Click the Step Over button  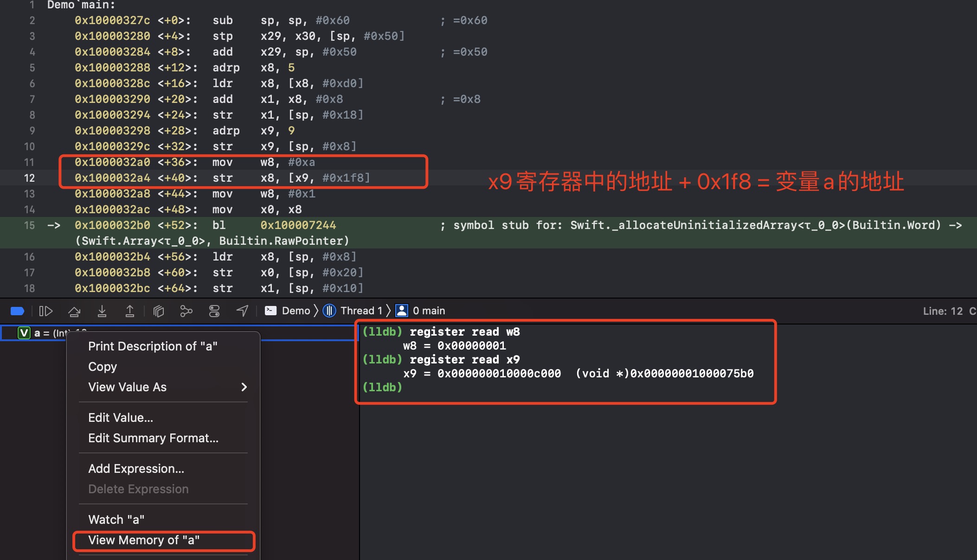pos(74,311)
